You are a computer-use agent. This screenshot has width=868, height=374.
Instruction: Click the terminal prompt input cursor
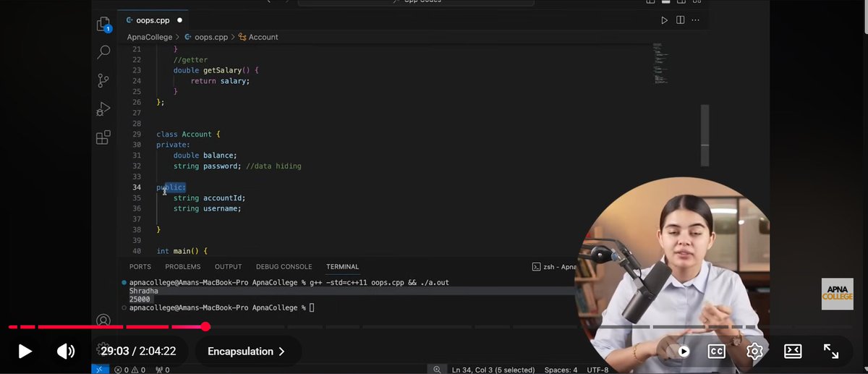point(312,308)
